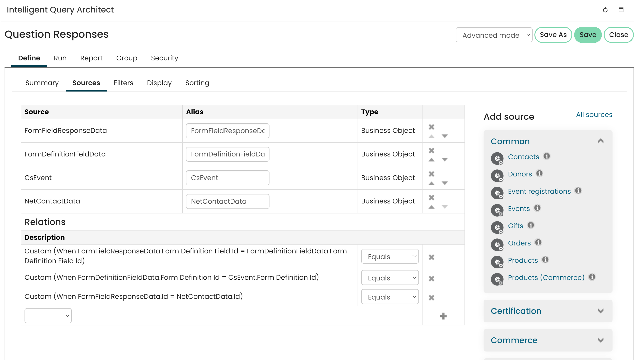Edit the CsEvent alias field
635x364 pixels.
pyautogui.click(x=227, y=178)
